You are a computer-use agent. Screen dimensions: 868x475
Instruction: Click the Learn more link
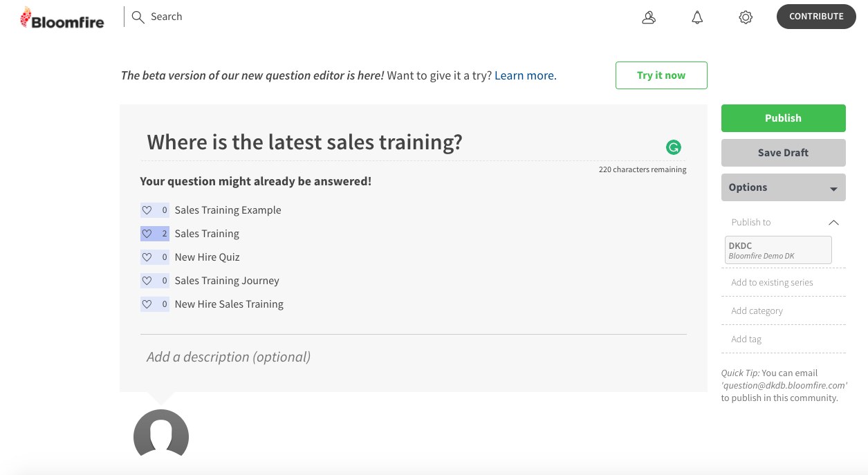click(525, 75)
